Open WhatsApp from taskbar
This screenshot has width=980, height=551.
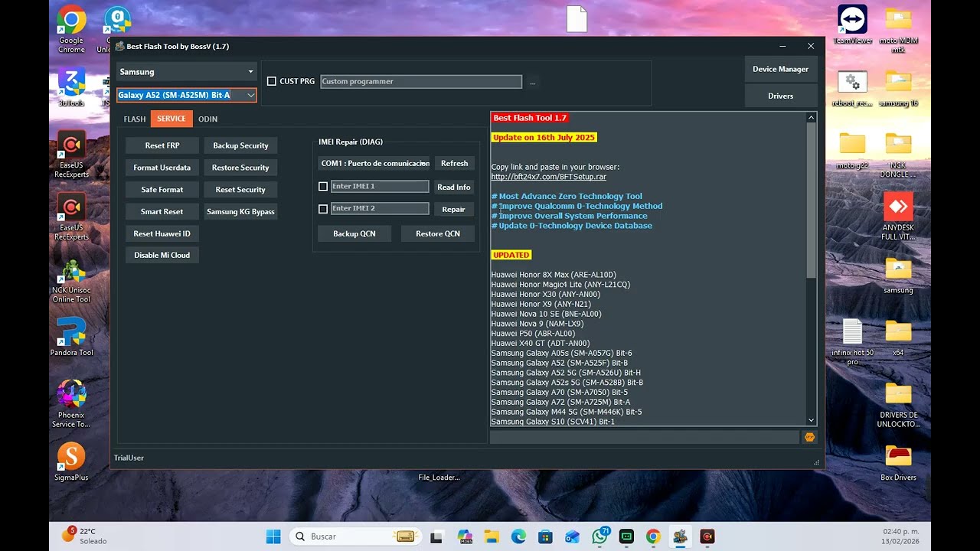click(600, 536)
